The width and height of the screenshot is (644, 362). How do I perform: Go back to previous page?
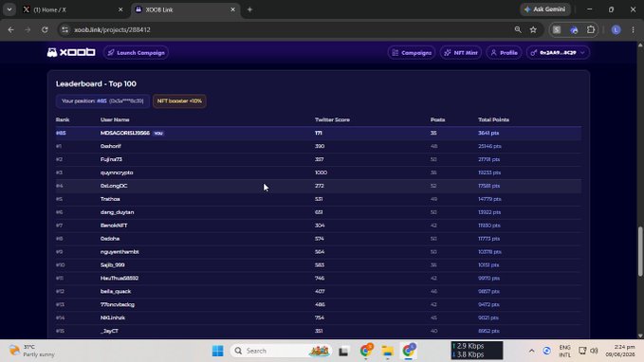[11, 29]
